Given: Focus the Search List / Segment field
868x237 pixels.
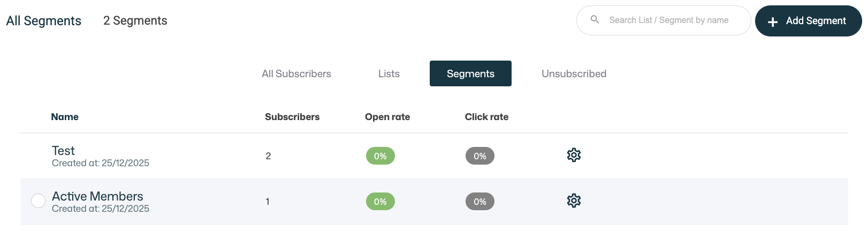Looking at the screenshot, I should point(669,20).
